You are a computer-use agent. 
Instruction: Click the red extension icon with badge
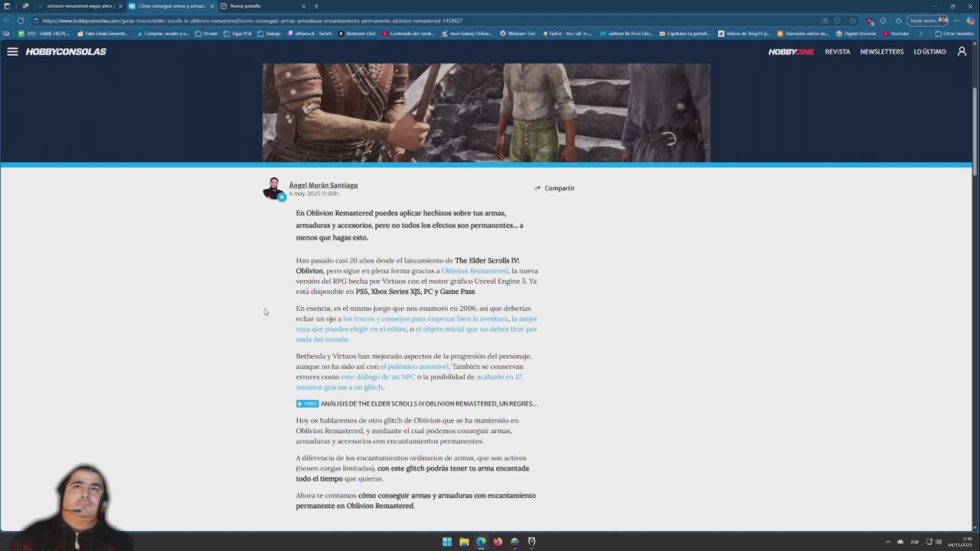tap(869, 21)
